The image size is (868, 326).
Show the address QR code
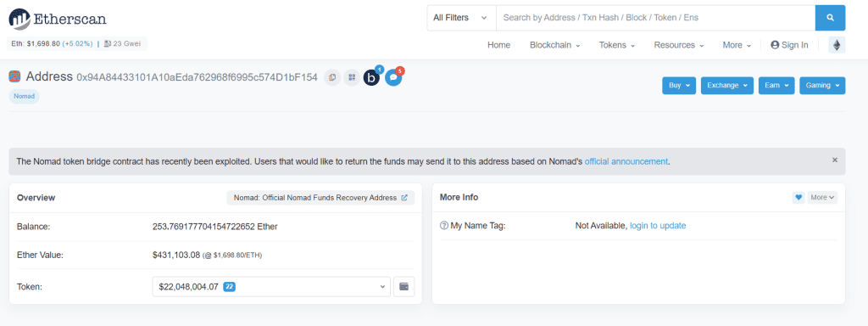352,77
